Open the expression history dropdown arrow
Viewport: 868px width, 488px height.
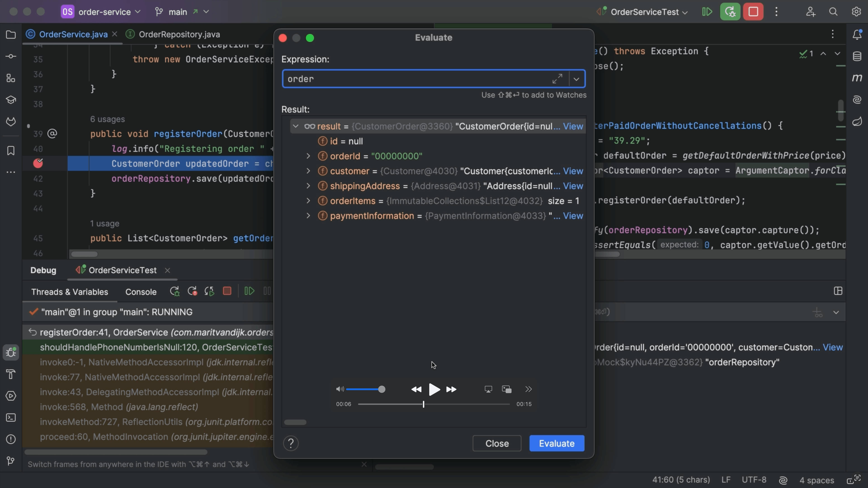click(577, 79)
